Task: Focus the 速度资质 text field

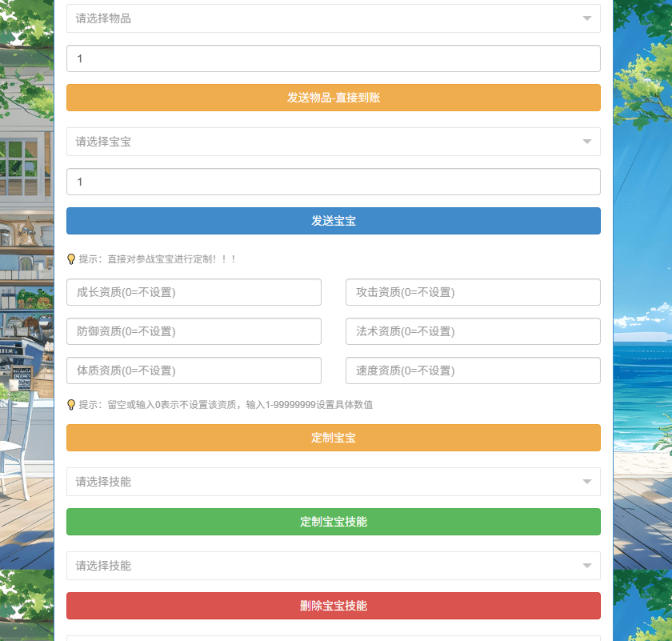Action: coord(473,371)
